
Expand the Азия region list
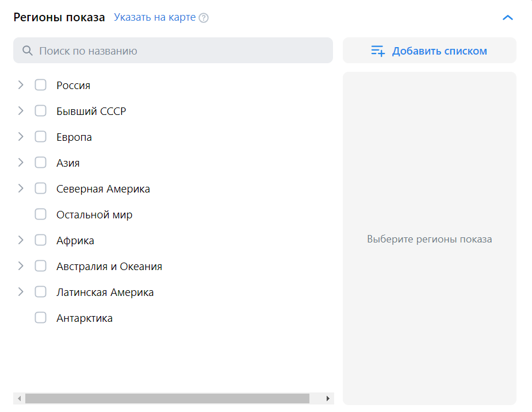tap(21, 163)
